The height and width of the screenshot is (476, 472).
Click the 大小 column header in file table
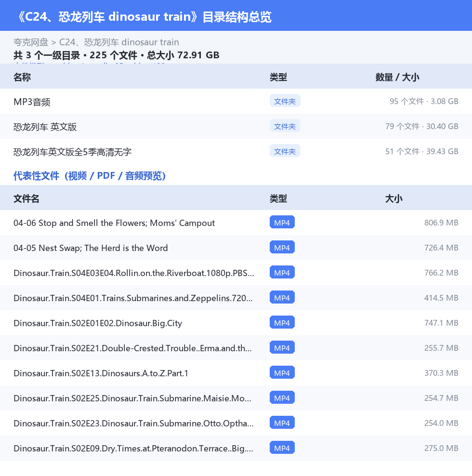pos(393,198)
